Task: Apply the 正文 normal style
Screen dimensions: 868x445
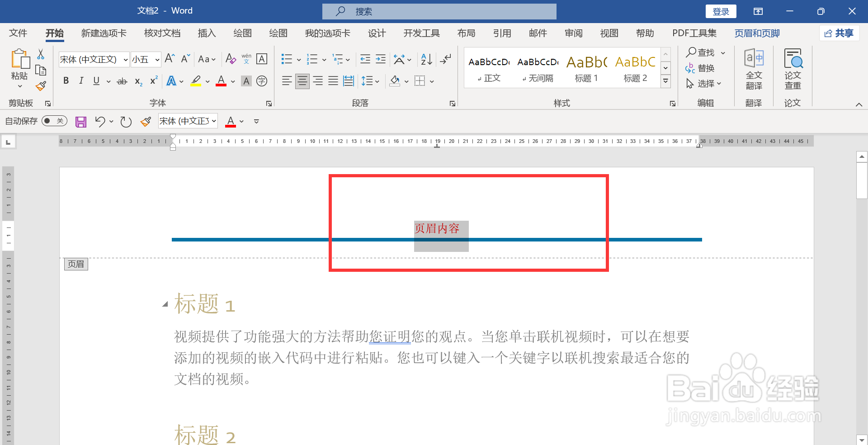Action: pyautogui.click(x=489, y=68)
